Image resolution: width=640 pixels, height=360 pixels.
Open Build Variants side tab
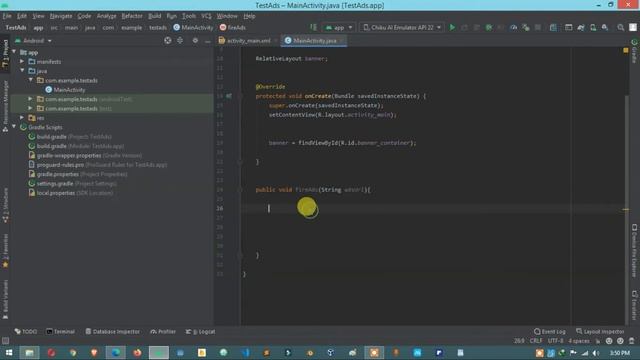coord(5,299)
